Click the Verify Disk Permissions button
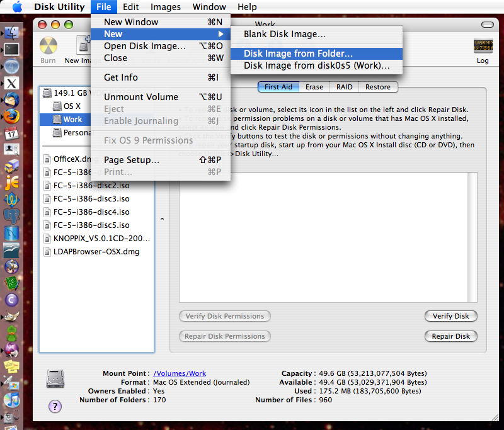This screenshot has height=430, width=504. tap(225, 316)
